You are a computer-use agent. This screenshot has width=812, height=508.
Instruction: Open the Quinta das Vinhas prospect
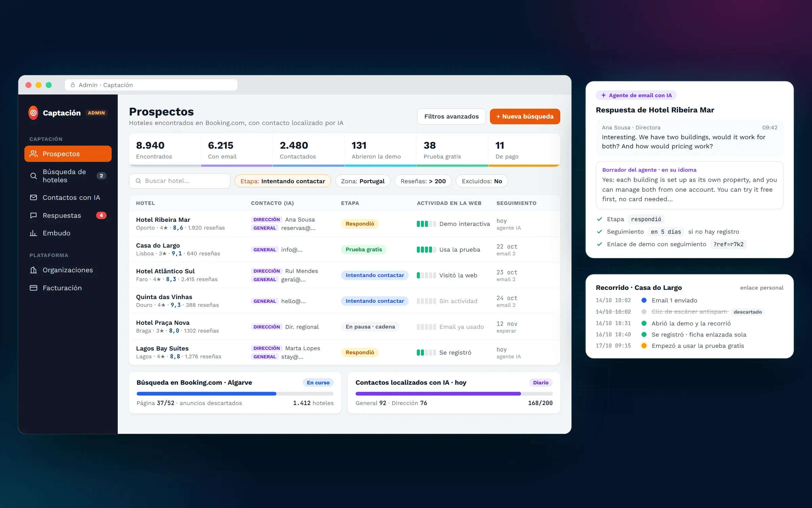pyautogui.click(x=344, y=301)
